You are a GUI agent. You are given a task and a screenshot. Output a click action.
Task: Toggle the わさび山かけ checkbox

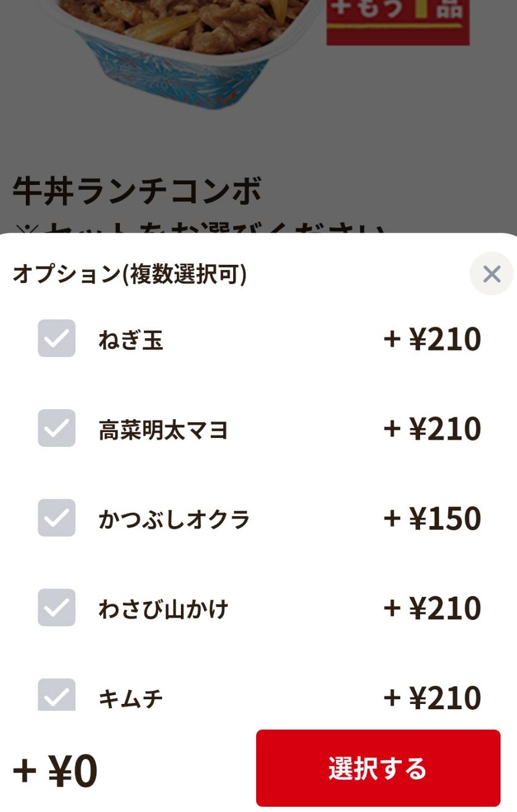click(56, 608)
